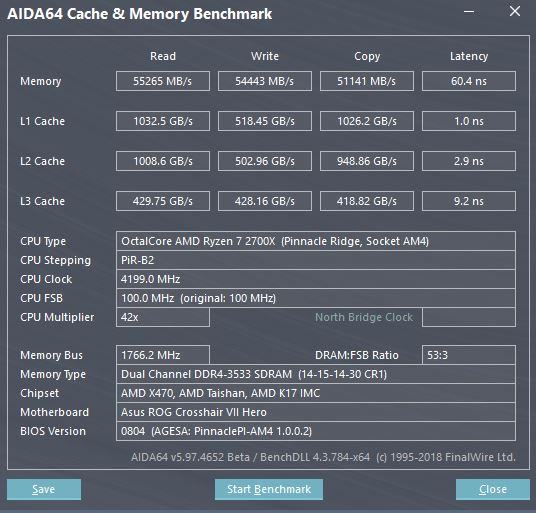Viewport: 536px width, 513px height.
Task: Click the Chipset label
Action: coord(40,393)
